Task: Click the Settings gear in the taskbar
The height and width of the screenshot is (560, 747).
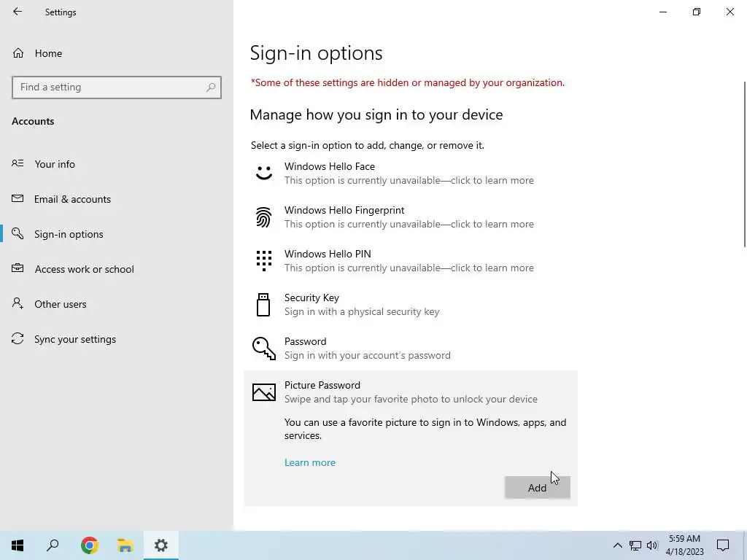Action: tap(161, 545)
